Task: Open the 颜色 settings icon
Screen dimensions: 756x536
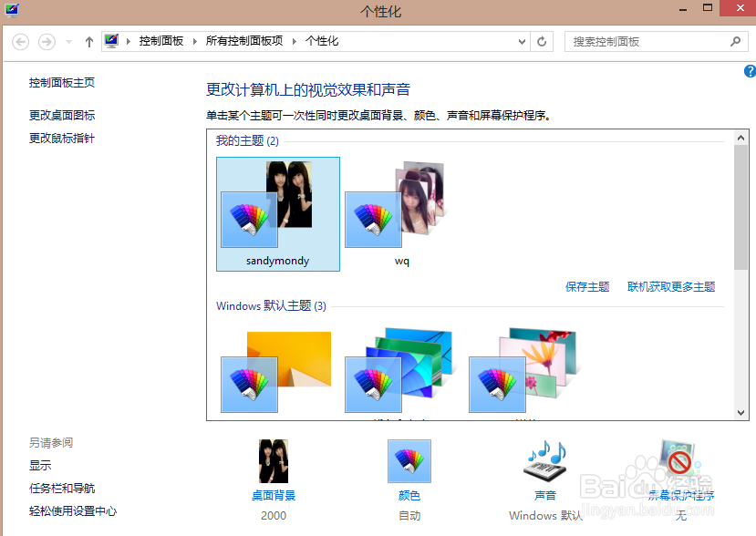Action: [409, 461]
